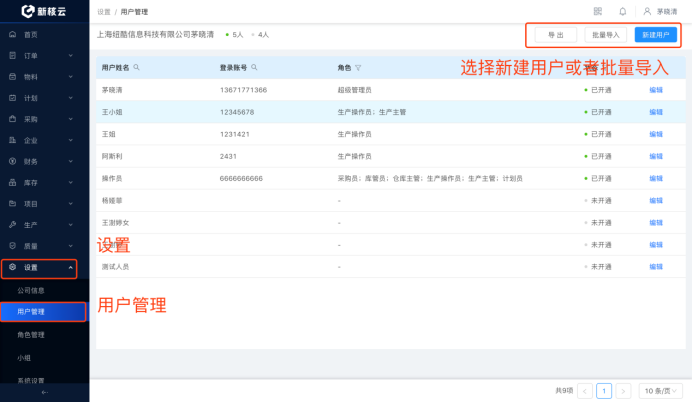Open 小组 submenu item

tap(24, 358)
